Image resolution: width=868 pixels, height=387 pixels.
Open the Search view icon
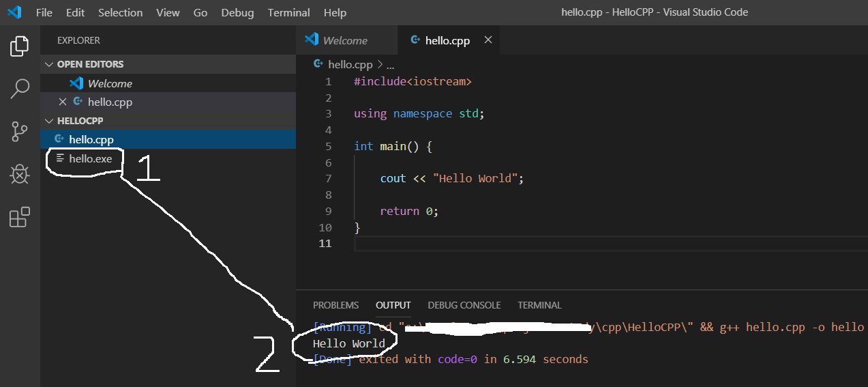pyautogui.click(x=20, y=88)
